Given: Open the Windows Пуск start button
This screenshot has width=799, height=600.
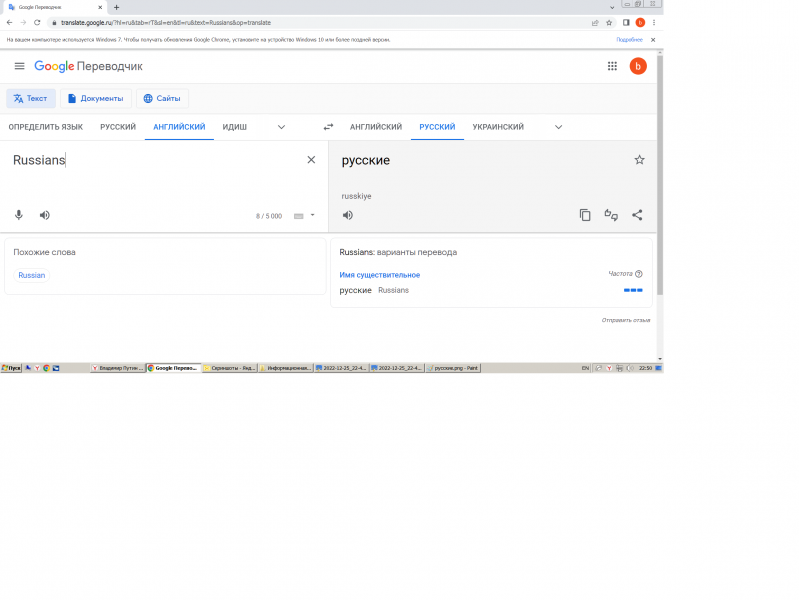Looking at the screenshot, I should pos(11,368).
